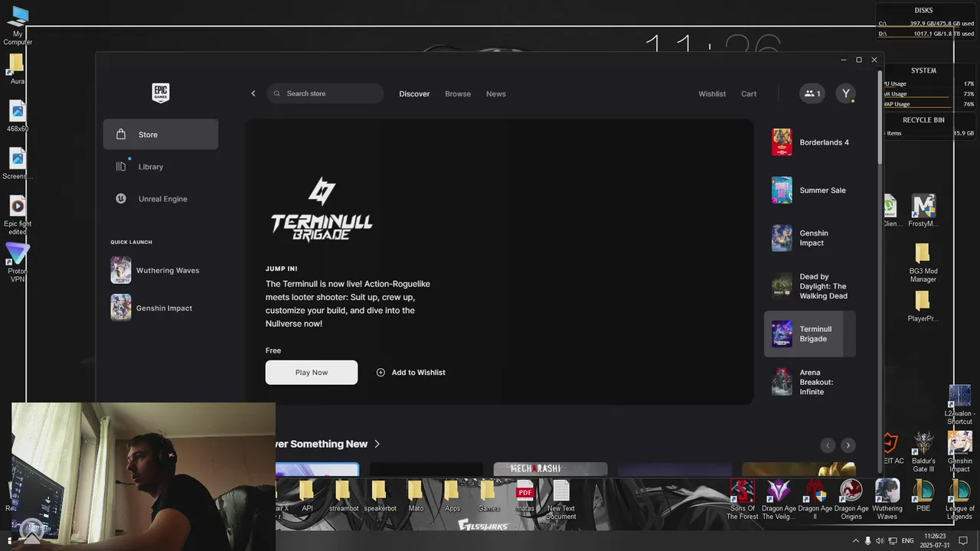
Task: Select Borderlands 4 in the featured list
Action: click(x=810, y=142)
